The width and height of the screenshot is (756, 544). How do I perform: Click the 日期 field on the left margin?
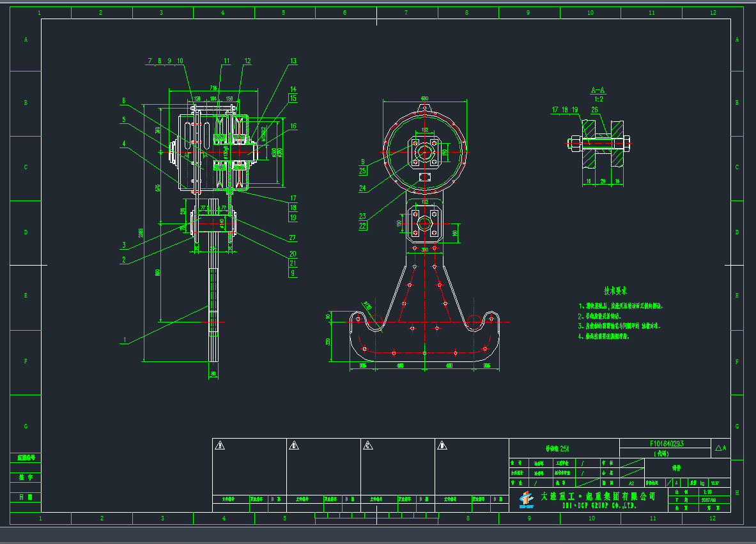click(26, 497)
